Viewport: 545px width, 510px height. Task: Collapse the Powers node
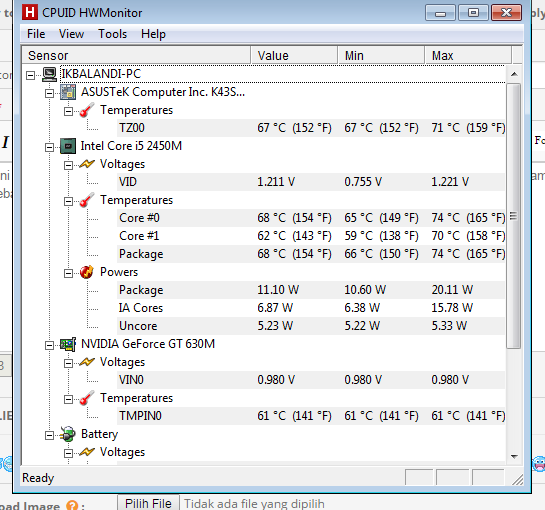click(68, 273)
